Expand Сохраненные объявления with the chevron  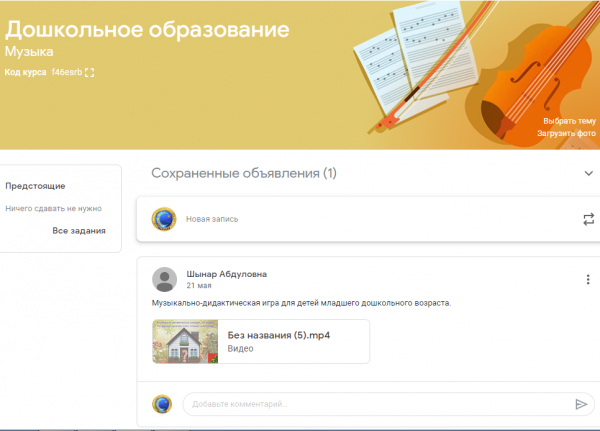587,174
